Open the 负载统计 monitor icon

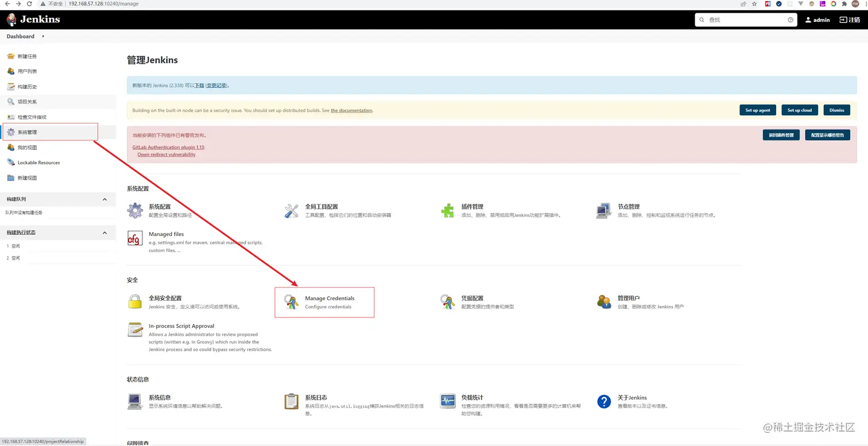pos(448,401)
